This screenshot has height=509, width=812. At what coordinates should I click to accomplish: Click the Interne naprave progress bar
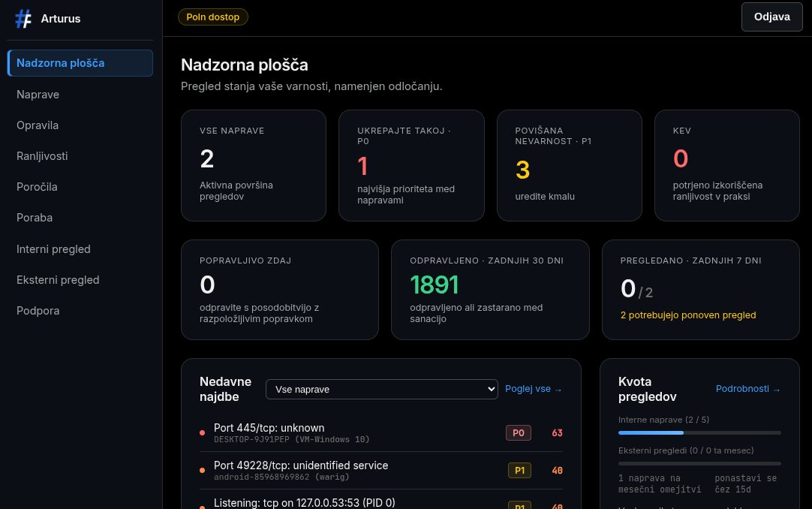pos(699,433)
